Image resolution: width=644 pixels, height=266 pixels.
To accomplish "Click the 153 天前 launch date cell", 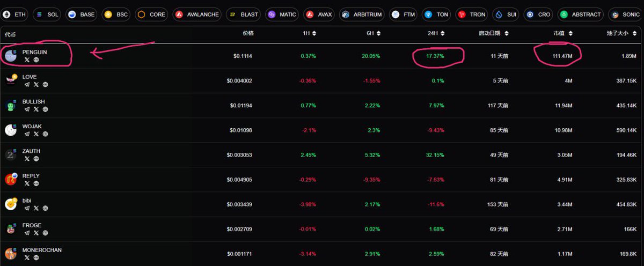I will [x=497, y=204].
